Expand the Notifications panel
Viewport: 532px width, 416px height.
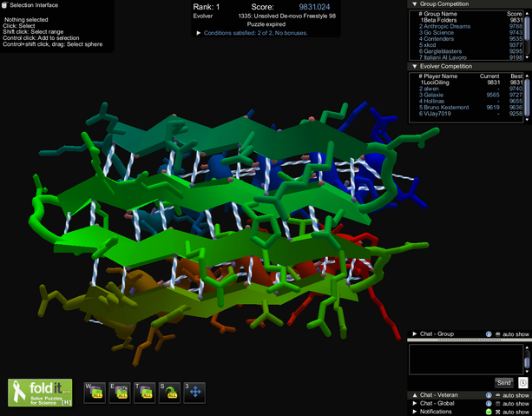point(414,412)
